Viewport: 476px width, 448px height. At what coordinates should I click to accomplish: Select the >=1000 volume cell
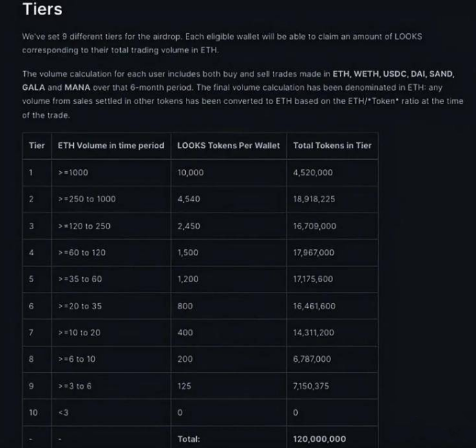111,173
